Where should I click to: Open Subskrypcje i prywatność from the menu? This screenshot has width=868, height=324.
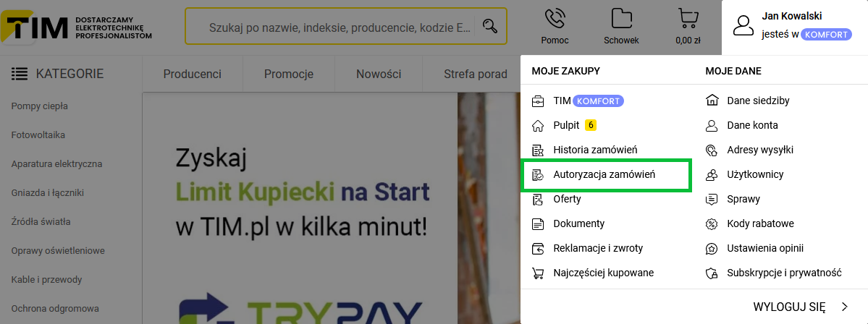point(785,273)
